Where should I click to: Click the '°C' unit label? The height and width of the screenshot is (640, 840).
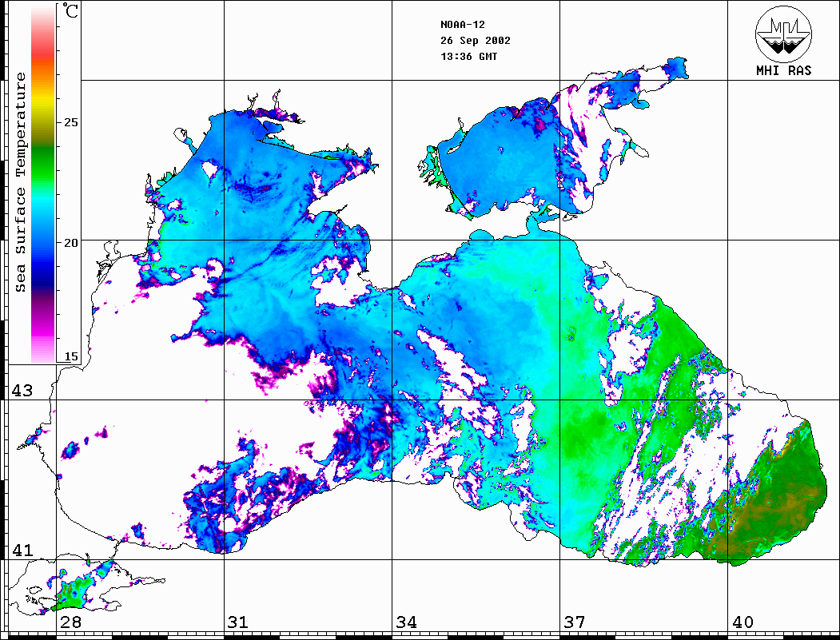[70, 10]
